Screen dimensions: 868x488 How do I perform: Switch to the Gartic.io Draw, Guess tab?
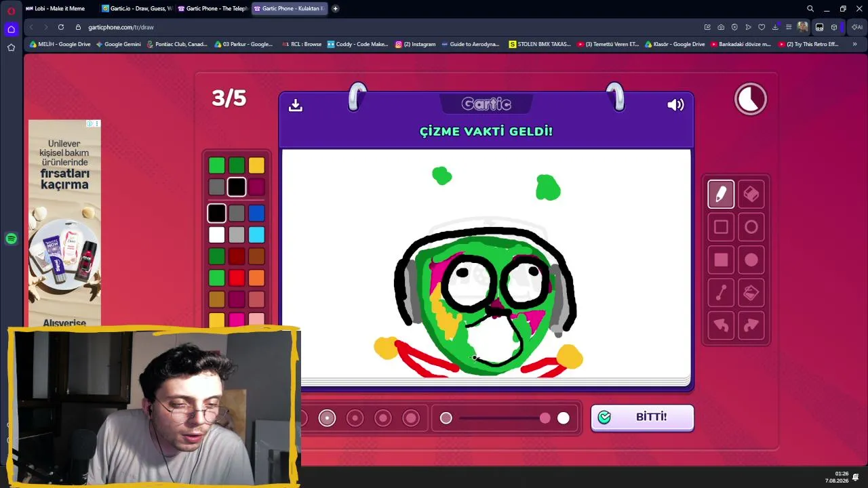[137, 9]
